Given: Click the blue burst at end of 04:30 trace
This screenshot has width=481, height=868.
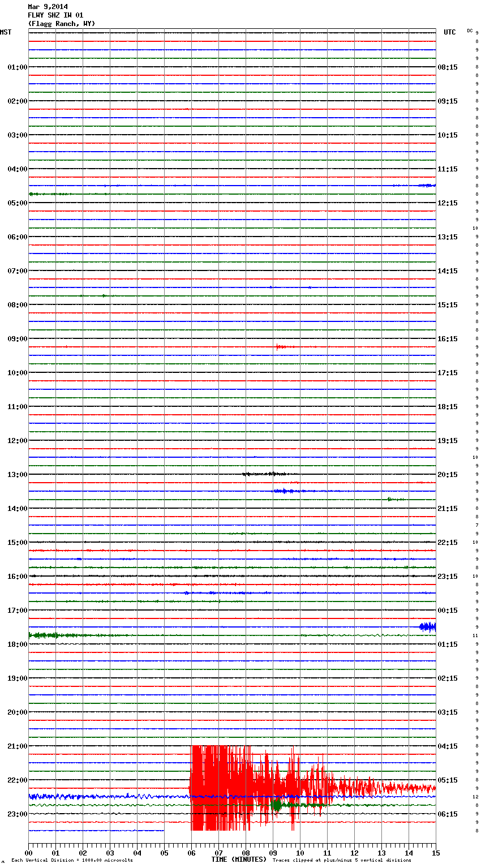Looking at the screenshot, I should pyautogui.click(x=427, y=185).
